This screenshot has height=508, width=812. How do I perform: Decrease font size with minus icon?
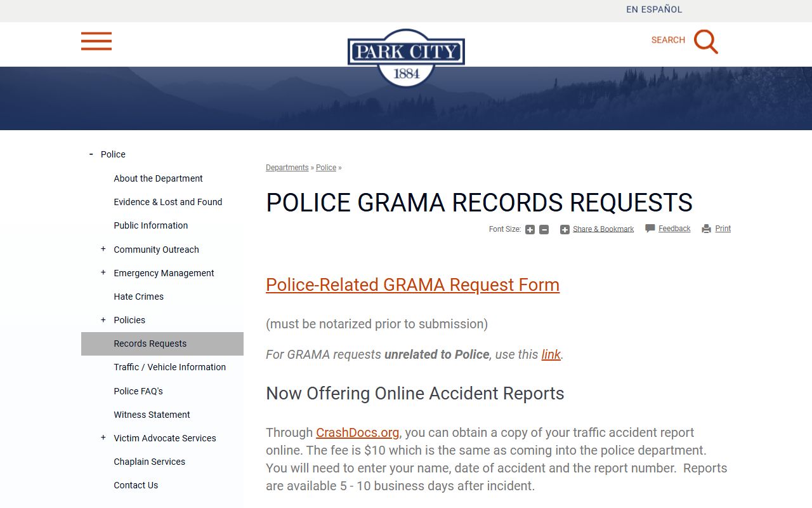[x=544, y=230]
